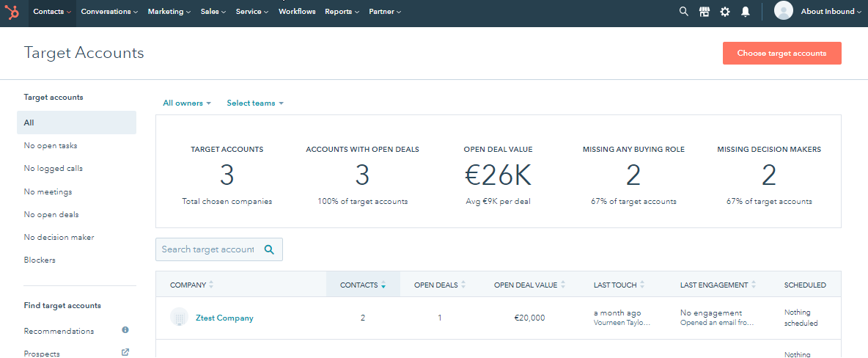
Task: Open the Settings gear icon
Action: pyautogui.click(x=724, y=12)
